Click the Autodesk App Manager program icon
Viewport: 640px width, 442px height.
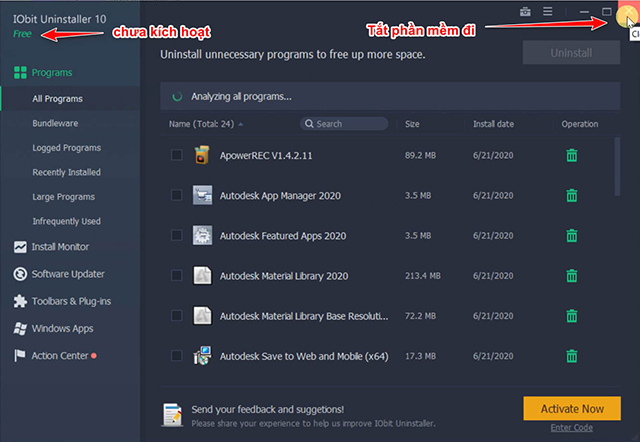pyautogui.click(x=202, y=195)
